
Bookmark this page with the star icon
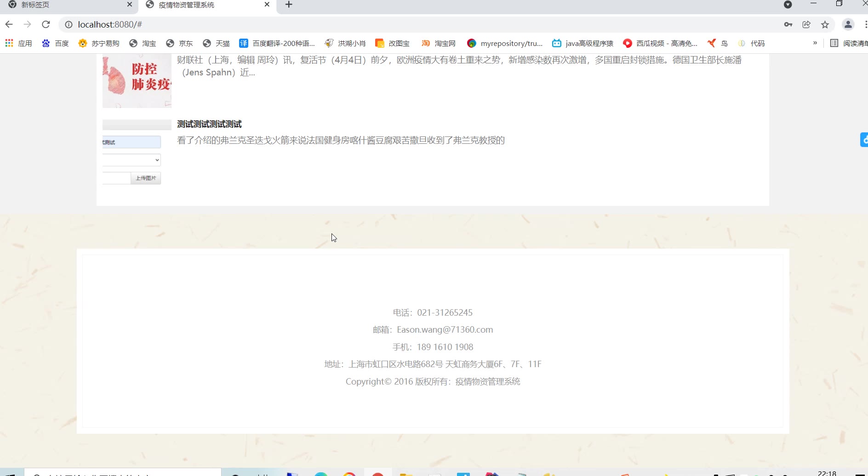tap(825, 24)
